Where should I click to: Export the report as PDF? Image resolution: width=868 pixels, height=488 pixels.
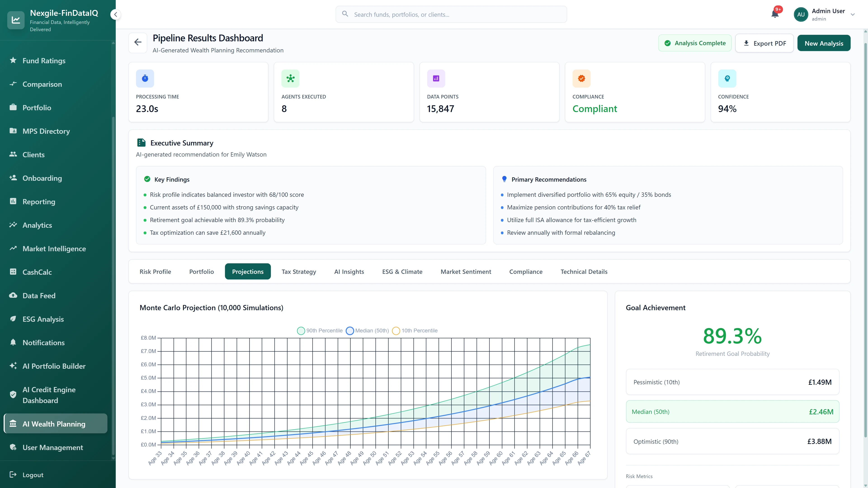[764, 43]
